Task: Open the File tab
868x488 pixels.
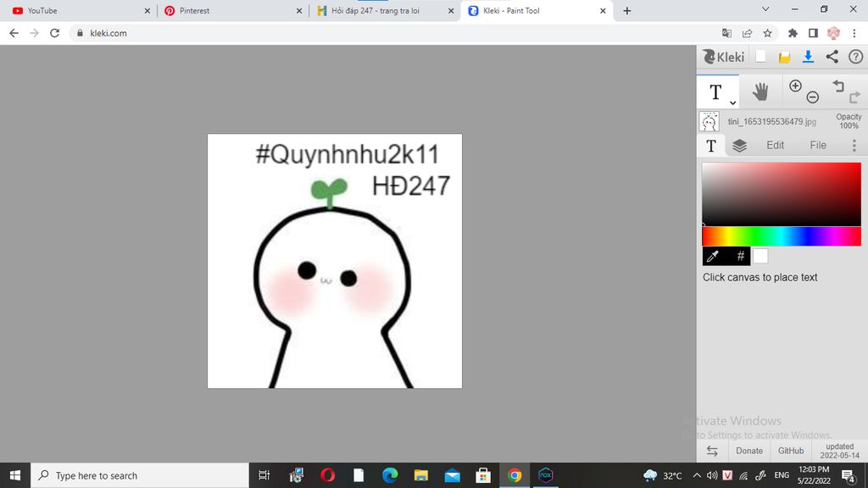Action: (818, 145)
